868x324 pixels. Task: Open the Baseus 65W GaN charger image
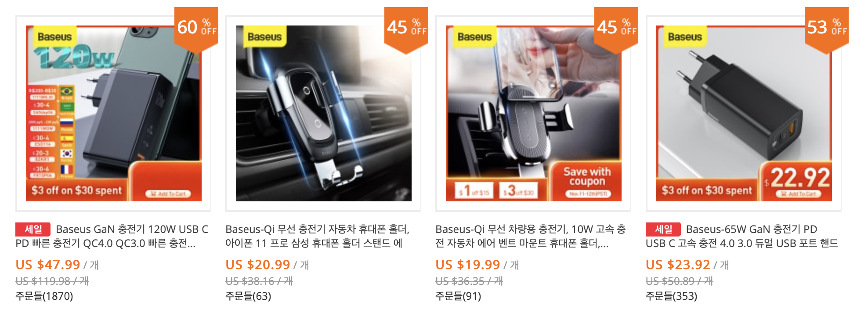tap(744, 113)
